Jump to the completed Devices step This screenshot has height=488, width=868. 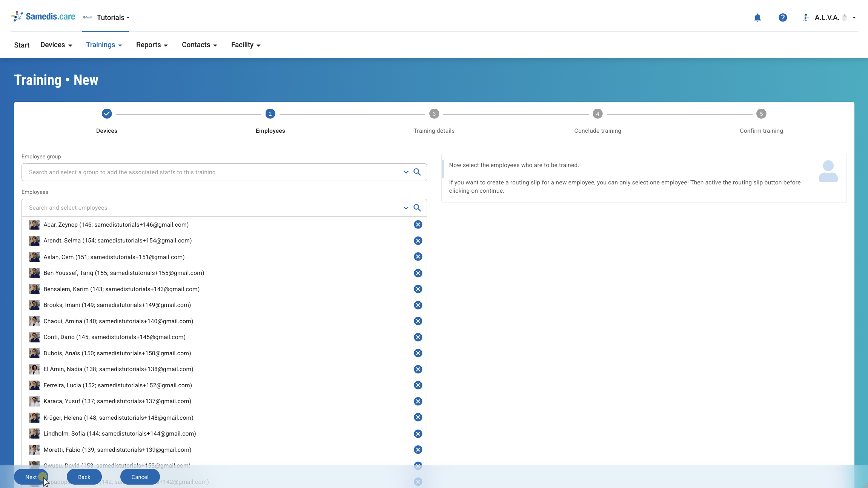107,114
